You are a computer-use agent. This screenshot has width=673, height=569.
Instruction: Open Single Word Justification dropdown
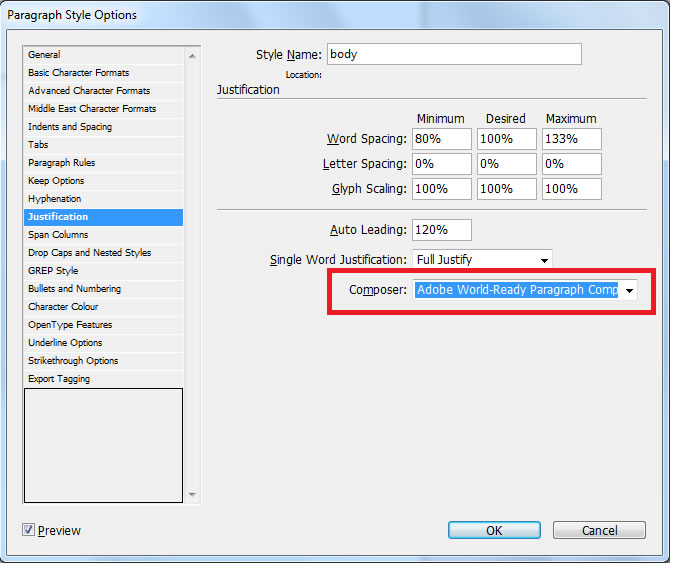482,260
